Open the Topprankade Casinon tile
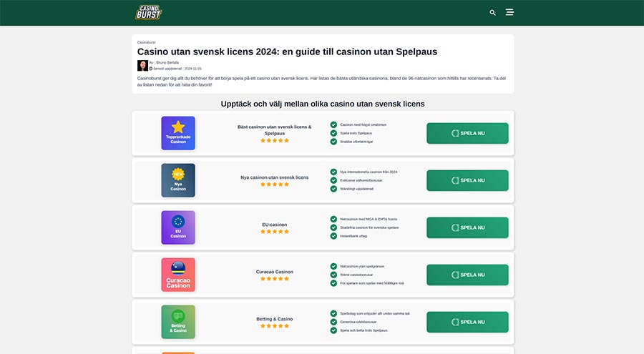 pos(178,133)
